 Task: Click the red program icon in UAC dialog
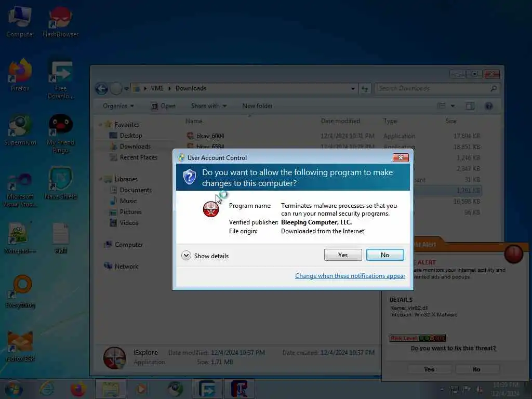211,209
